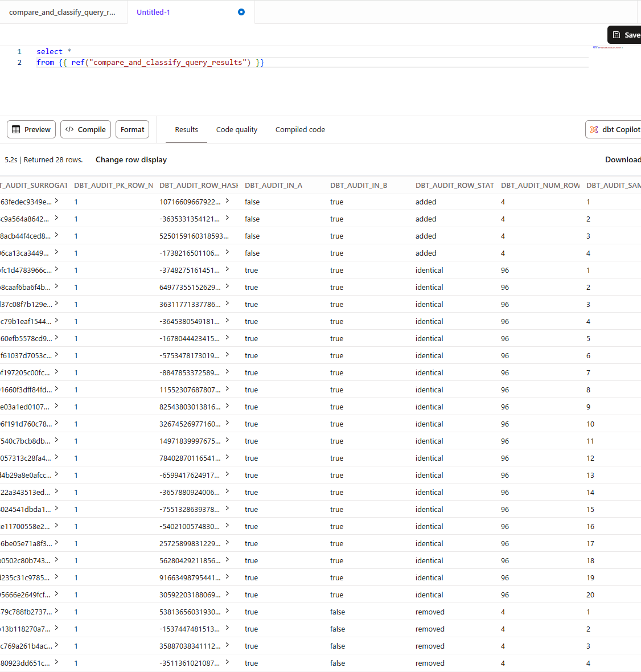Image resolution: width=641 pixels, height=672 pixels.
Task: Click the DBT_AUDIT_IN_B column header
Action: pos(359,185)
